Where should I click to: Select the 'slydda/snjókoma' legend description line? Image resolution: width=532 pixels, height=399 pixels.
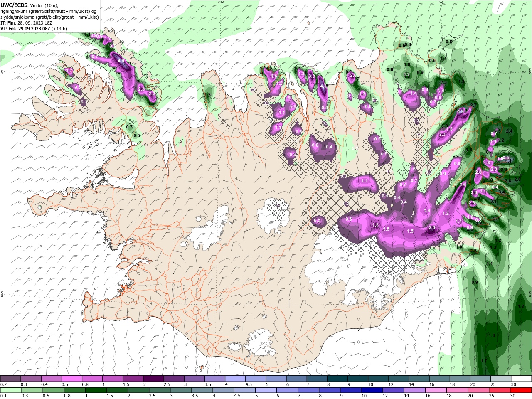(50, 17)
